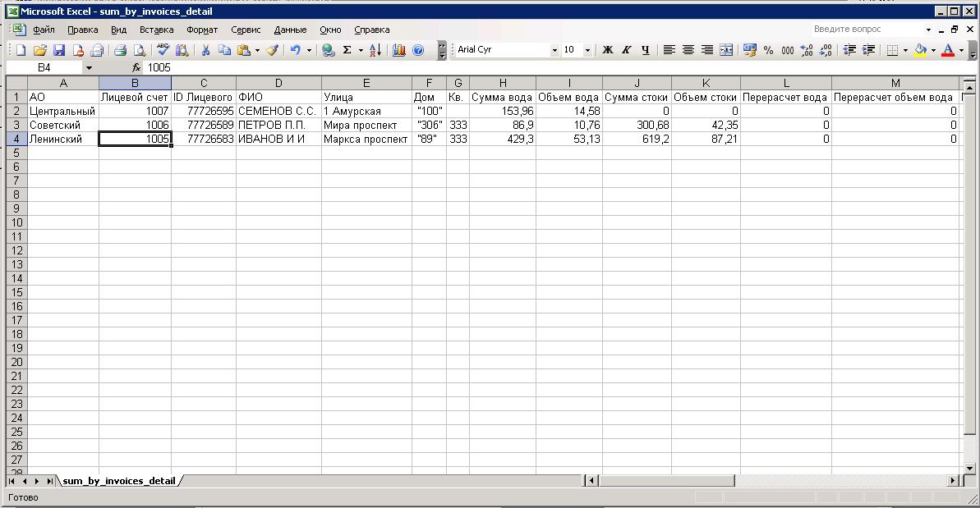Click the Spelling check ABC icon
The height and width of the screenshot is (508, 980).
pos(163,50)
